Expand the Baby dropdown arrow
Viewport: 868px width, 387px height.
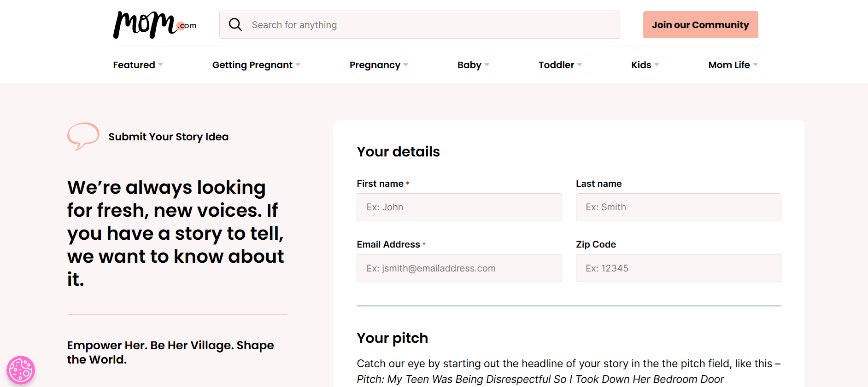487,65
